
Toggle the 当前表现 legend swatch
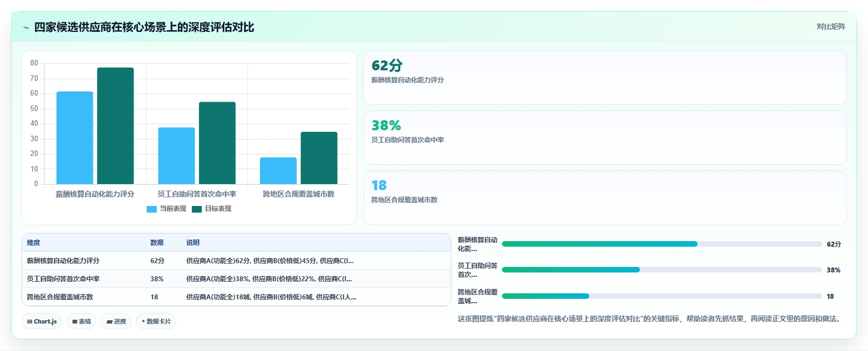click(x=152, y=209)
